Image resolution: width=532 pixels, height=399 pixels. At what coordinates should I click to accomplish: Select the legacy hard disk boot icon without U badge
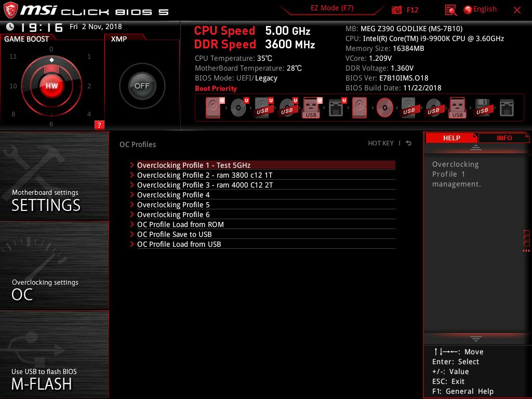click(360, 108)
